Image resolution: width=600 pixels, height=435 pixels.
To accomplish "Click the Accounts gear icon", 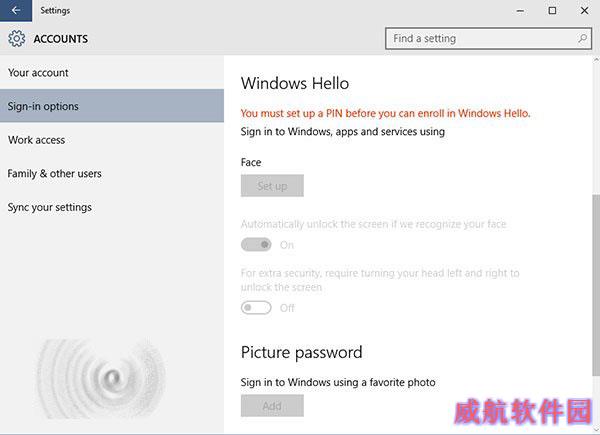I will click(16, 39).
